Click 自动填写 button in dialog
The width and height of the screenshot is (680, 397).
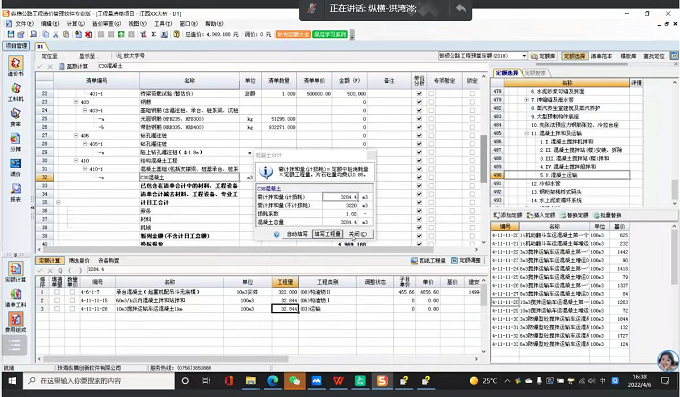(x=297, y=234)
